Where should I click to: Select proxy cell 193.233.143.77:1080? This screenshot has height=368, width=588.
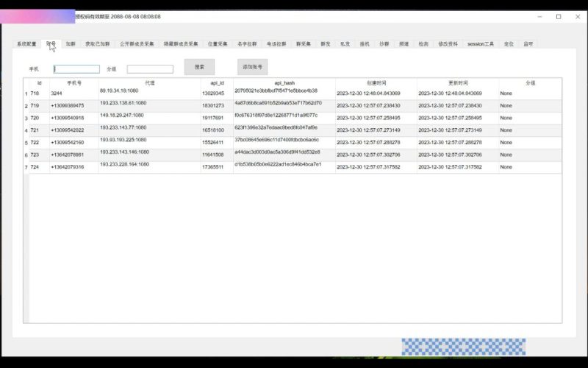(150, 130)
